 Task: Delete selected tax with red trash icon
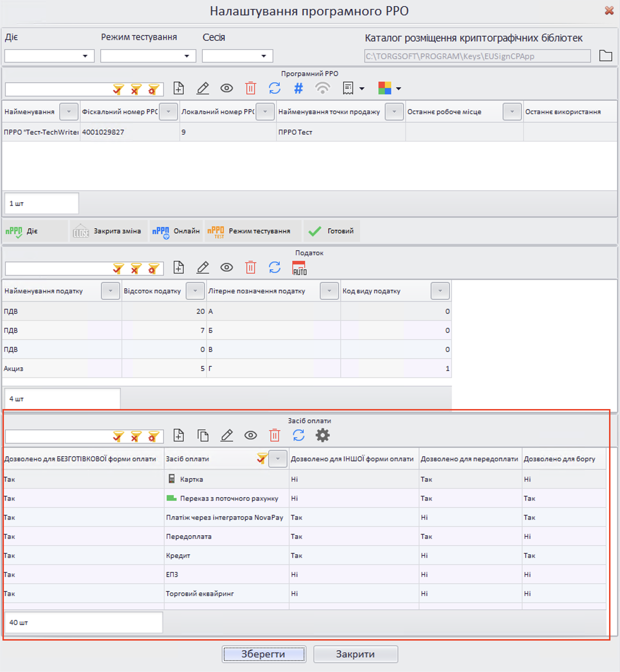coord(250,268)
